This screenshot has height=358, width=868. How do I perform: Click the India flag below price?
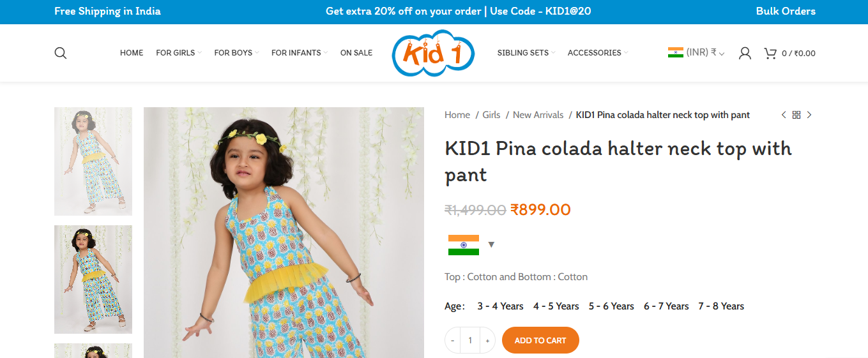[464, 245]
